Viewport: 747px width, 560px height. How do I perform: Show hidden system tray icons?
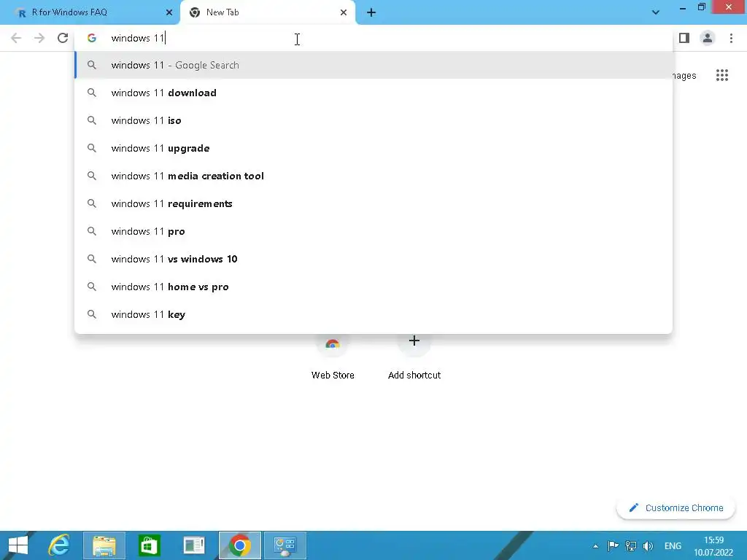[595, 546]
